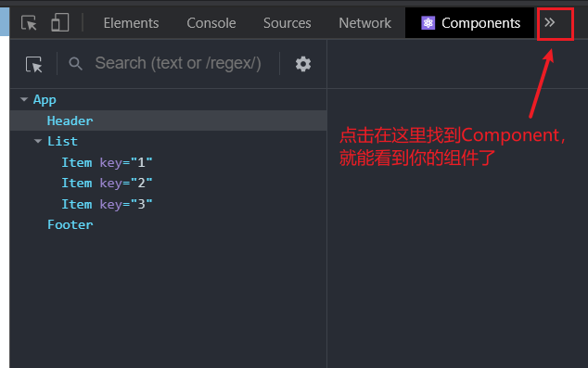
Task: Activate React component picker in Components panel
Action: (x=33, y=64)
